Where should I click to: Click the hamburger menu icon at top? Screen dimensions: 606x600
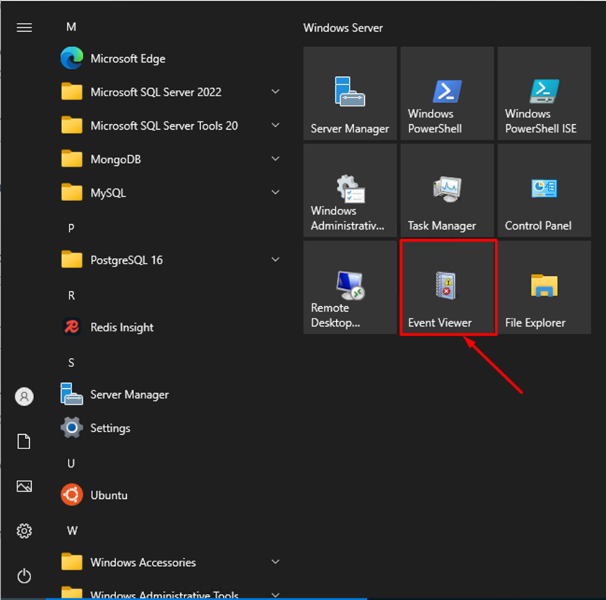[24, 27]
